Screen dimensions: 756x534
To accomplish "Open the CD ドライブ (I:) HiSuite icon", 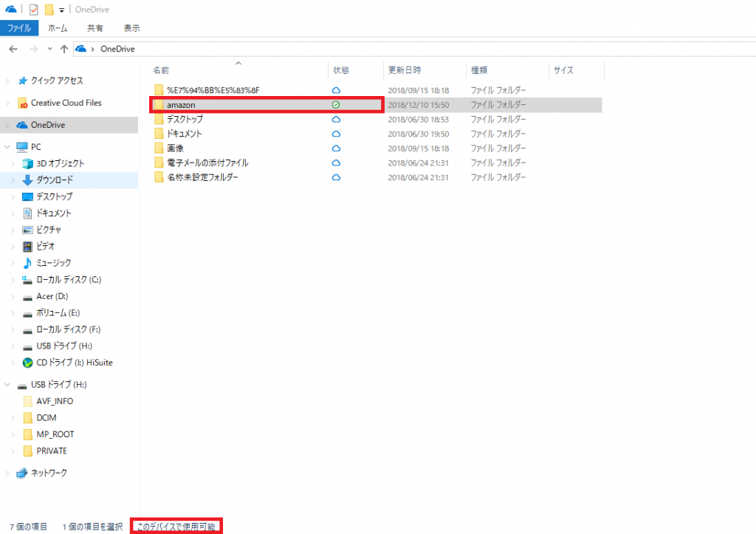I will pos(27,363).
